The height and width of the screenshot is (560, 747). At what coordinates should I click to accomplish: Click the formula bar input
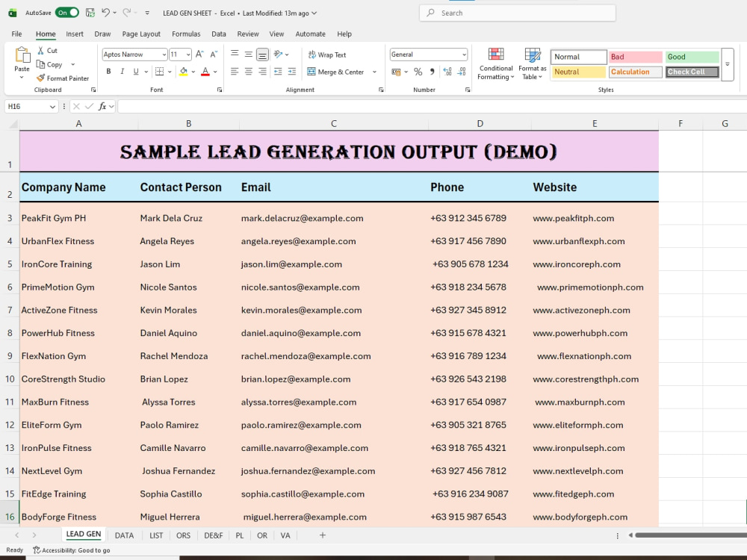432,106
